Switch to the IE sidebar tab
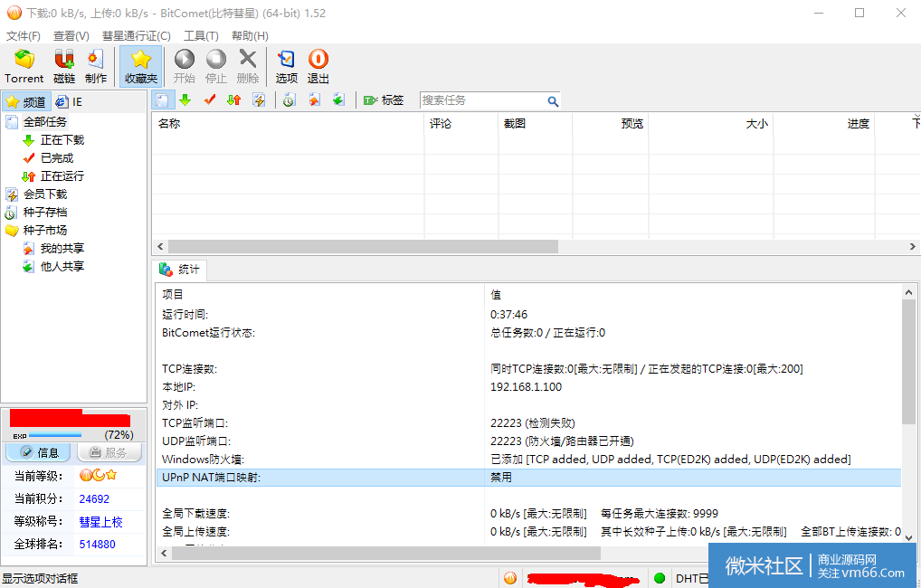 (70, 101)
